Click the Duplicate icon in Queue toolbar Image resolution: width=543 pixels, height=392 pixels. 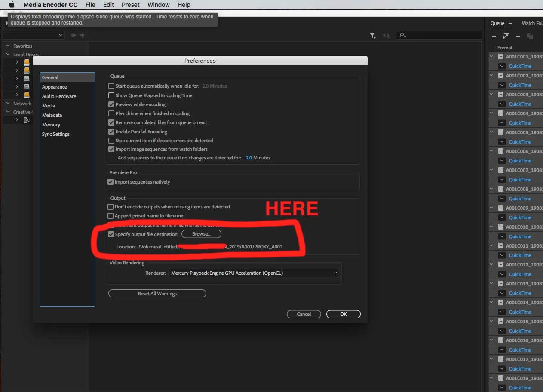point(530,36)
